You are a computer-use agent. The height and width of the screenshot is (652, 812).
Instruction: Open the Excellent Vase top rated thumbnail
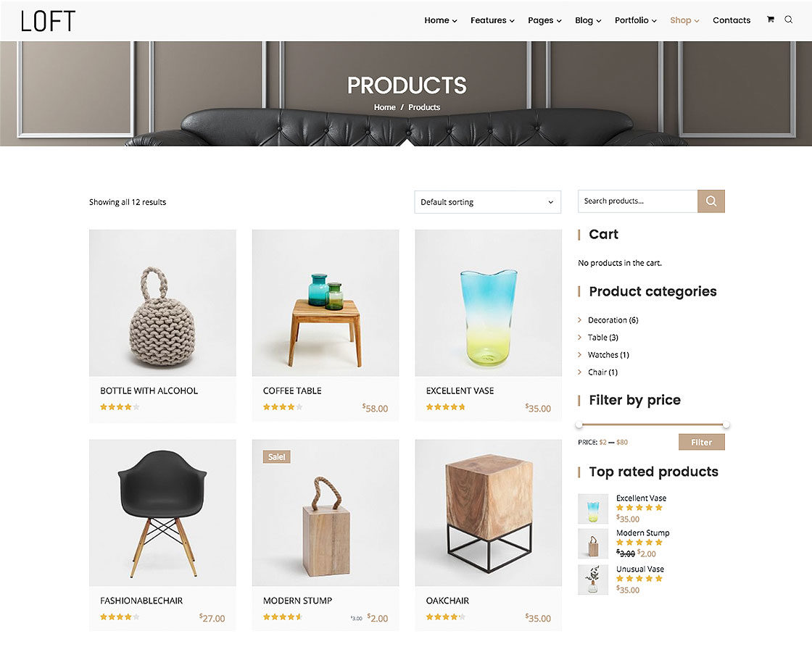coord(593,509)
